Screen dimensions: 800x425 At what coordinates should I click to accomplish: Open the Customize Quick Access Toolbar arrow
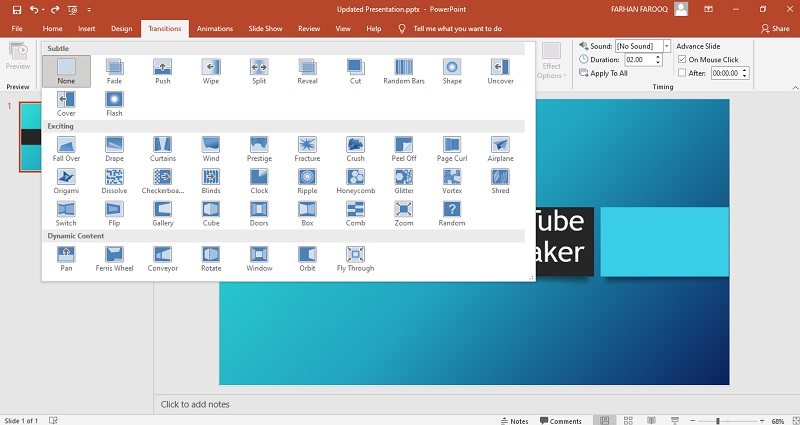[x=89, y=10]
